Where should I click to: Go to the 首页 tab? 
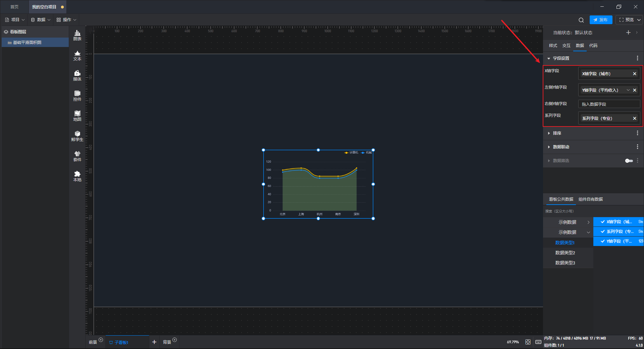point(14,7)
